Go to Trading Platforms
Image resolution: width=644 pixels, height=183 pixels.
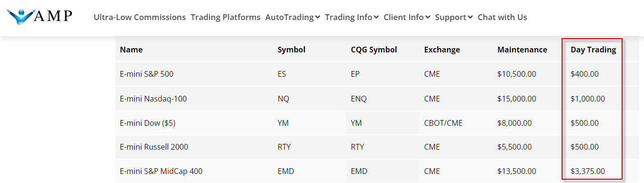coord(225,17)
